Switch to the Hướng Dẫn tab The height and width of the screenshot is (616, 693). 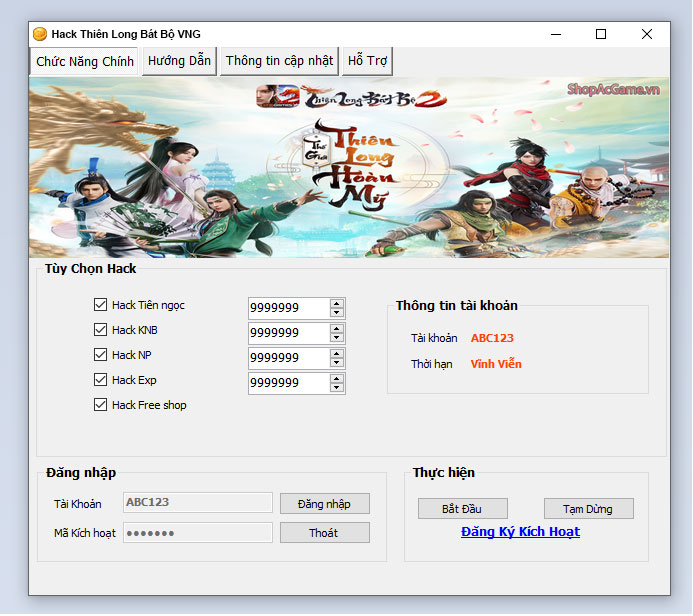[179, 61]
